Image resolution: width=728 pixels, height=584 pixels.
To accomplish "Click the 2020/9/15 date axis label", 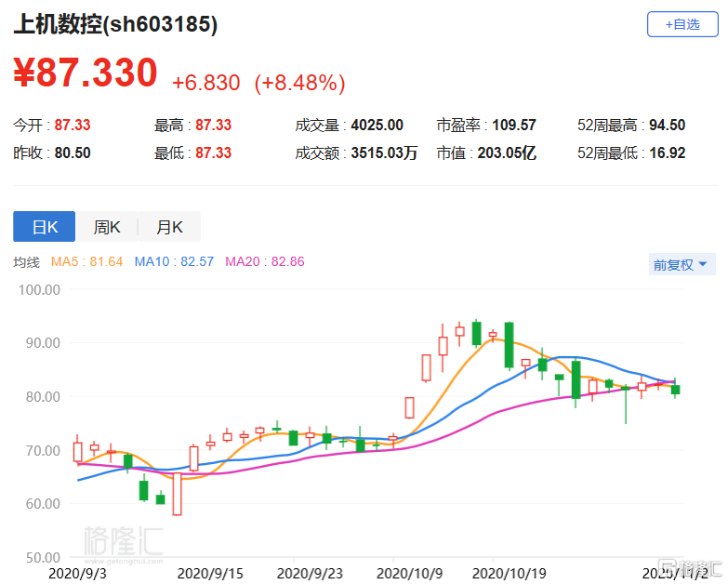I will [x=210, y=574].
